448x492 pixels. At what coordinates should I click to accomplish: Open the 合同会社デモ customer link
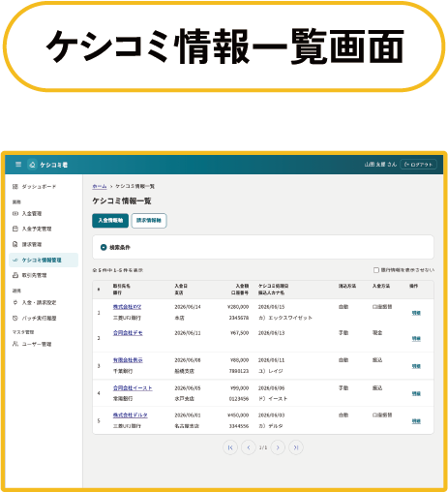[128, 333]
